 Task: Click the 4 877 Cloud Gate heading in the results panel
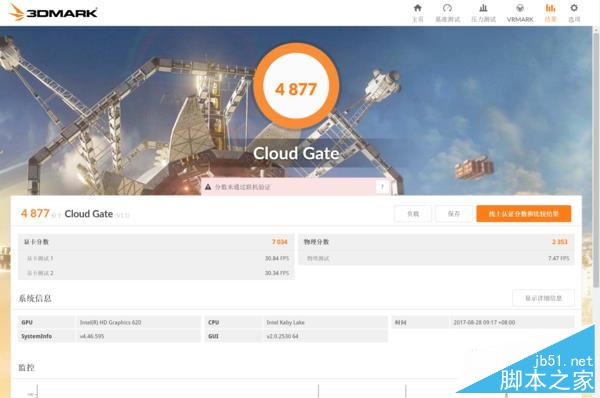pyautogui.click(x=75, y=214)
